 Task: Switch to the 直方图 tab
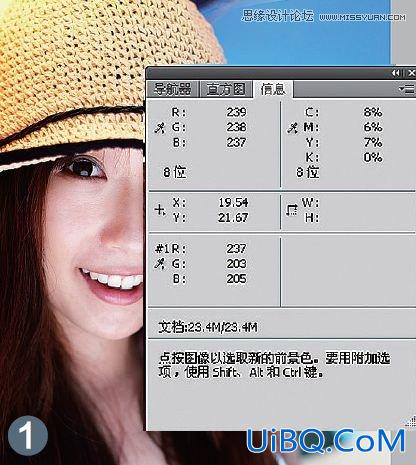(x=226, y=89)
